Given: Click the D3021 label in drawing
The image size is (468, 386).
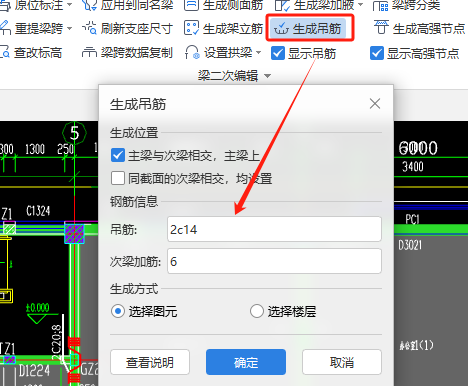Looking at the screenshot, I should point(410,245).
